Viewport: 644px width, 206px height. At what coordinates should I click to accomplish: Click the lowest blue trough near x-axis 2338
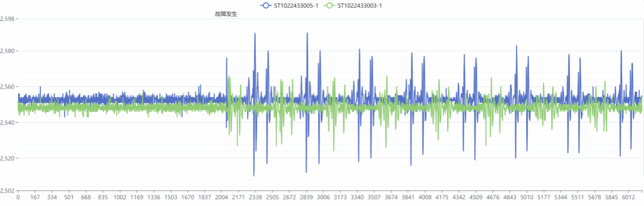[254, 175]
